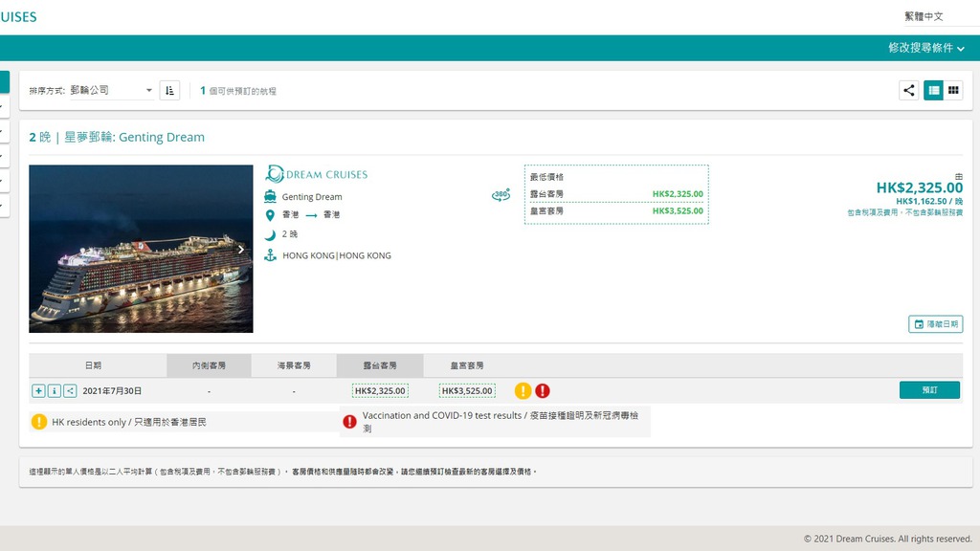This screenshot has width=980, height=551.
Task: Select the HK$2,325.00 balcony price in the sailing row
Action: coord(380,391)
